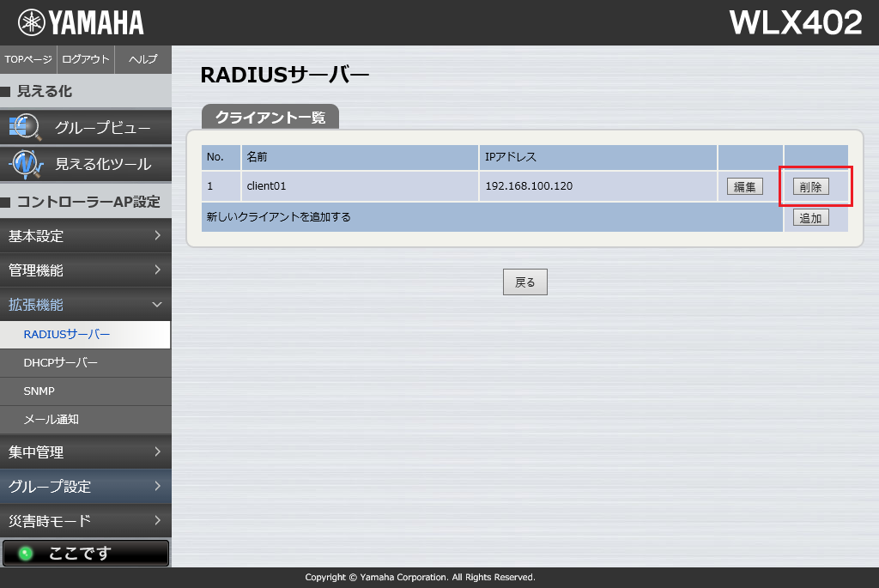Open the ヘルプ help page
Image resolution: width=879 pixels, height=588 pixels.
[142, 59]
